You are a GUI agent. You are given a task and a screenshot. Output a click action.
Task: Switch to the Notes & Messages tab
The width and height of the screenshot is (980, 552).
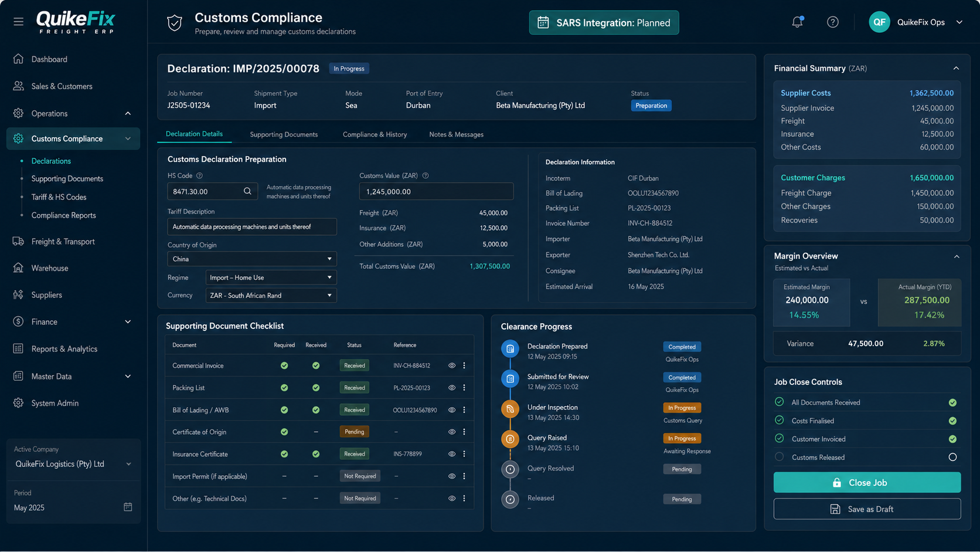click(456, 134)
